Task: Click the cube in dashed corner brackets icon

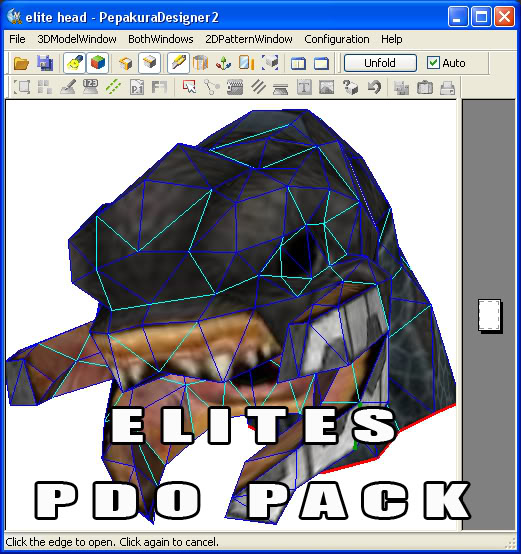Action: tap(270, 63)
